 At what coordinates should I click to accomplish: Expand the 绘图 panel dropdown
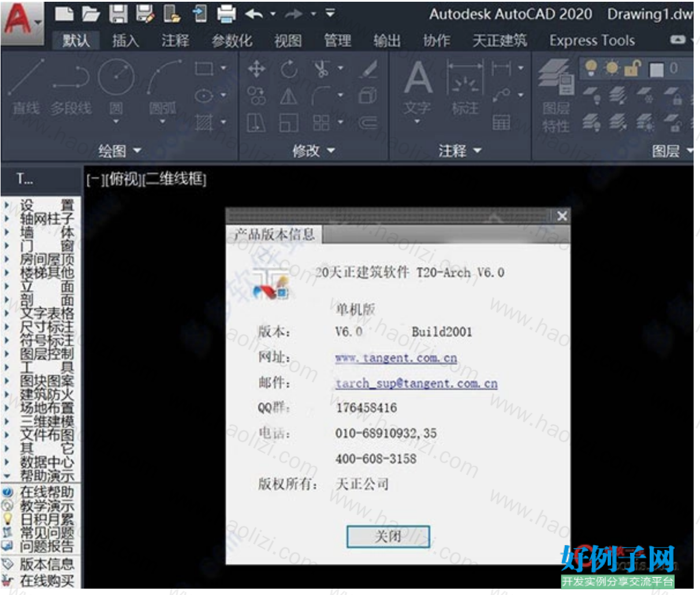120,151
